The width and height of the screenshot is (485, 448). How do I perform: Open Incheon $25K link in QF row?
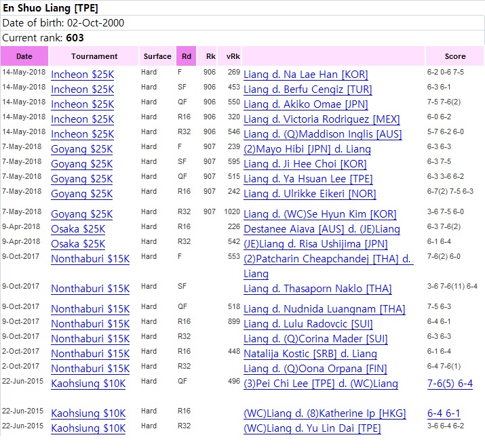tap(83, 104)
